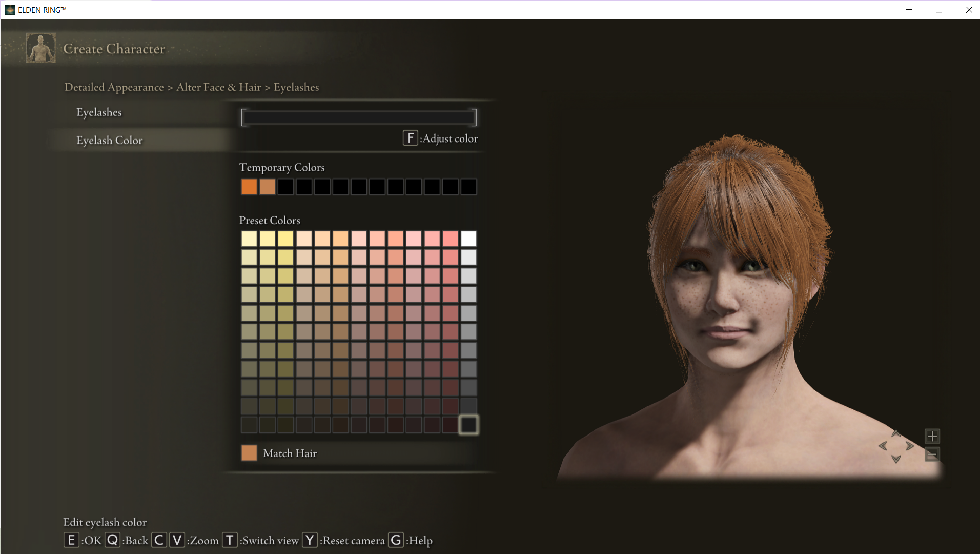Screen dimensions: 980x554
Task: Select the darkest swatch ending the first preset column
Action: coord(249,425)
